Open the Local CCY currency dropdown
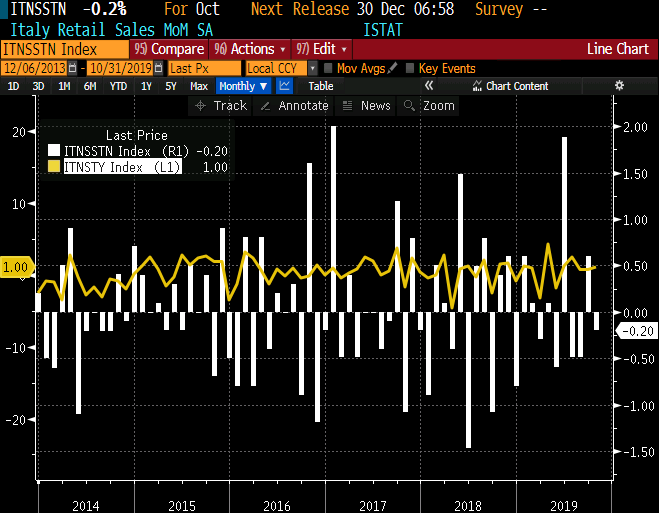This screenshot has width=659, height=513. click(312, 68)
